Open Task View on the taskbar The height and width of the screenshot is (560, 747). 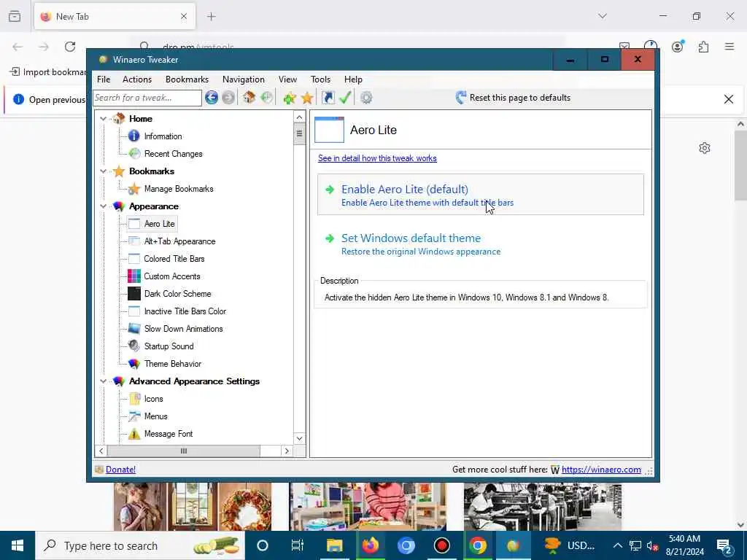298,545
